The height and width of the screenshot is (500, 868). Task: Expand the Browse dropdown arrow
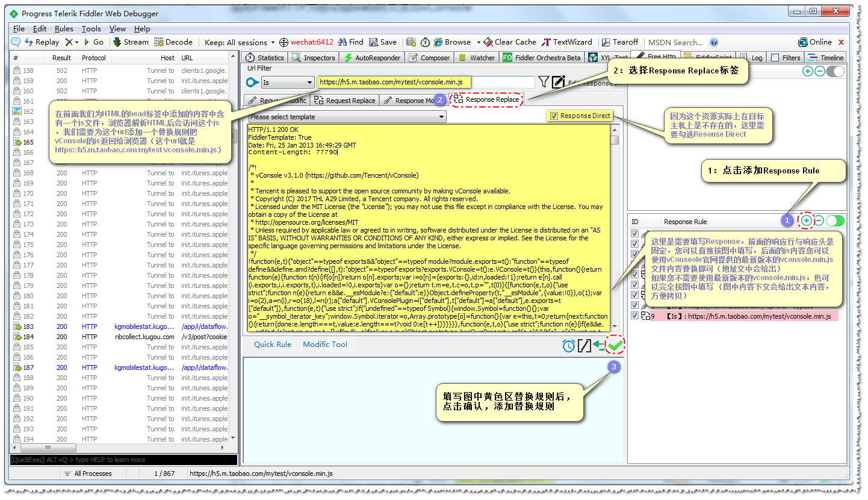point(479,42)
